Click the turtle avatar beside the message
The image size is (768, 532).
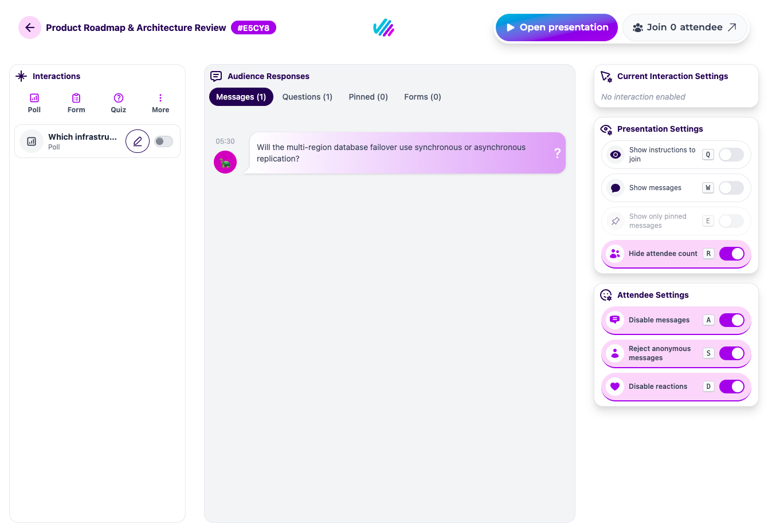[225, 162]
